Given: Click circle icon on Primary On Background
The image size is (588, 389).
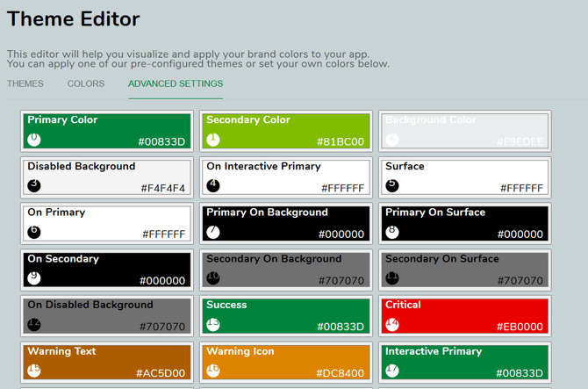Looking at the screenshot, I should 213,232.
